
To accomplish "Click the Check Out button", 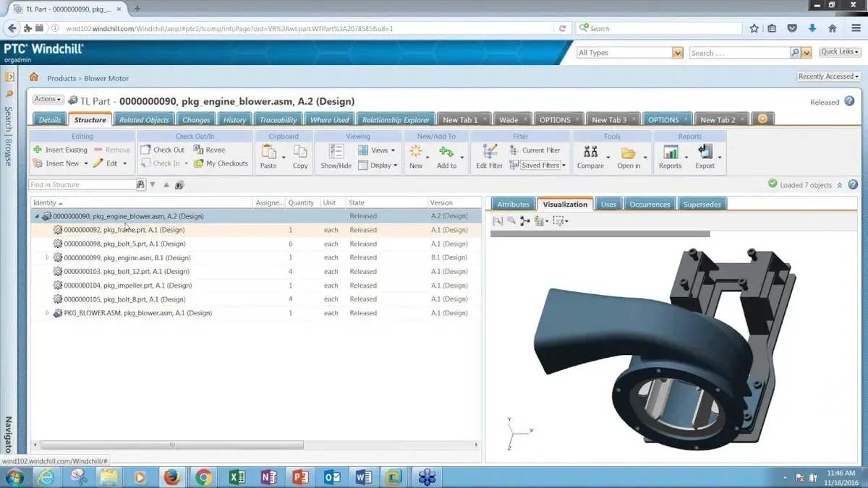I will 163,150.
